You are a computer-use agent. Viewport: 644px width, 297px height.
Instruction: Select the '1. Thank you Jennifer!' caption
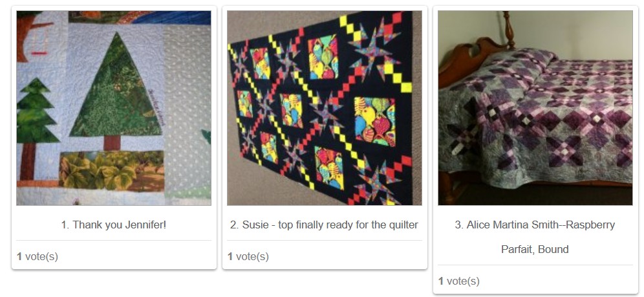tap(114, 225)
